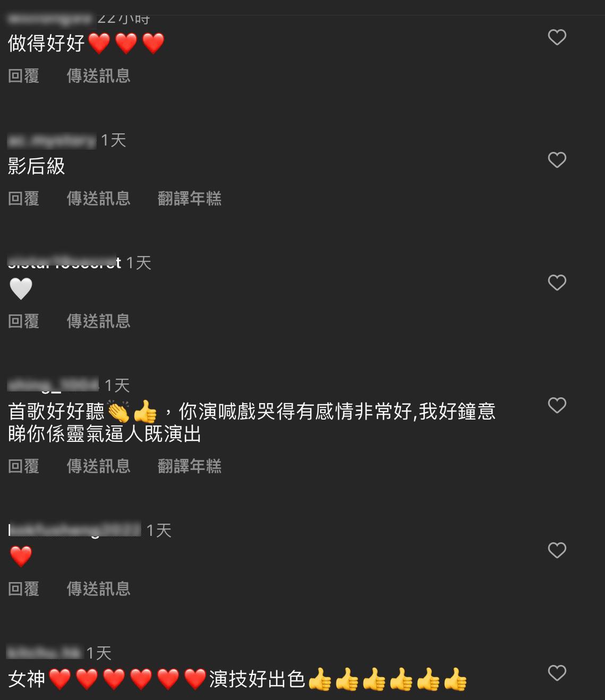Click 傳送訊息 under 影后級 comment
This screenshot has width=605, height=700.
99,199
